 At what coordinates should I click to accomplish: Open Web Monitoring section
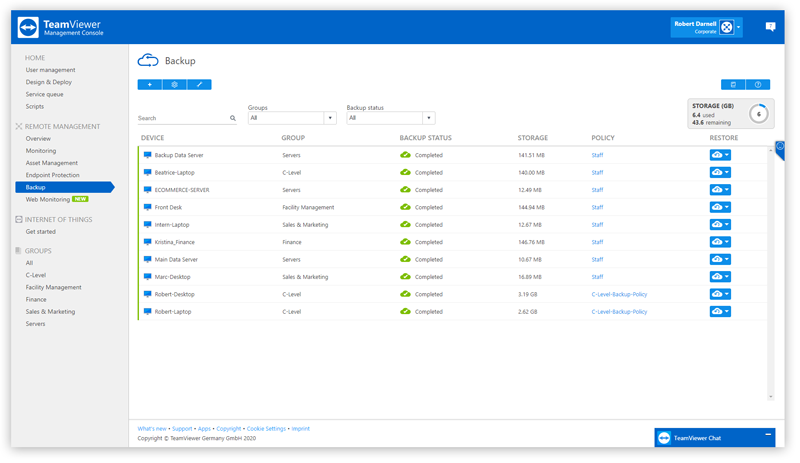pos(48,200)
